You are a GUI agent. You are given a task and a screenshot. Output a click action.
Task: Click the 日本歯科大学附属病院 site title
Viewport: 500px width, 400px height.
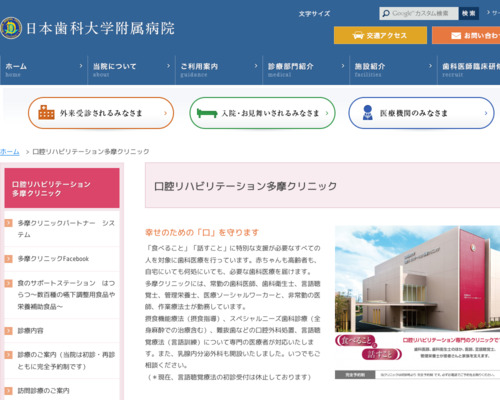(x=100, y=28)
